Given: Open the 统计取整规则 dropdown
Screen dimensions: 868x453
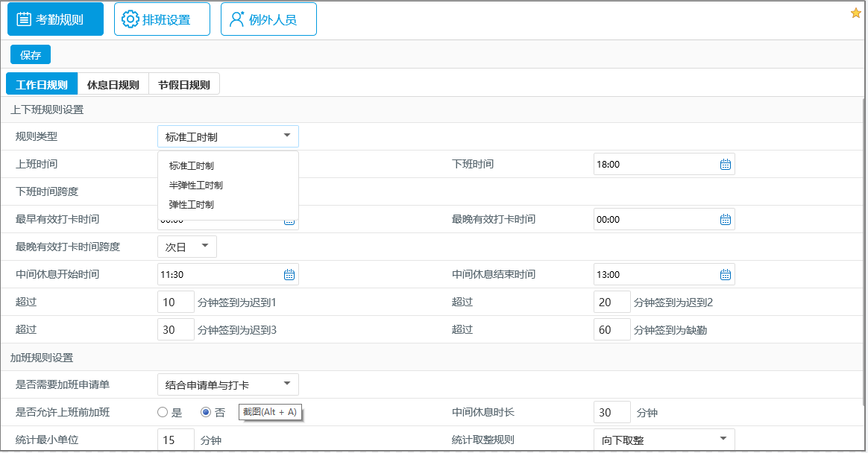Looking at the screenshot, I should point(664,440).
